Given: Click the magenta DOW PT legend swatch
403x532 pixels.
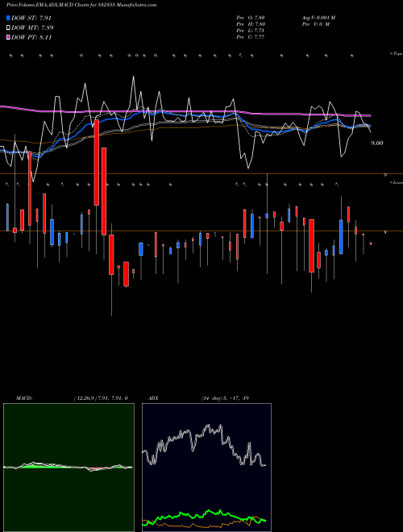Looking at the screenshot, I should click(9, 38).
